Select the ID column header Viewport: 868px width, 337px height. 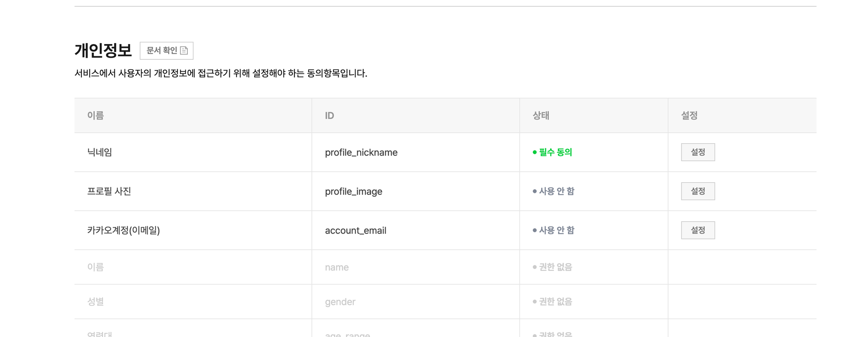328,115
